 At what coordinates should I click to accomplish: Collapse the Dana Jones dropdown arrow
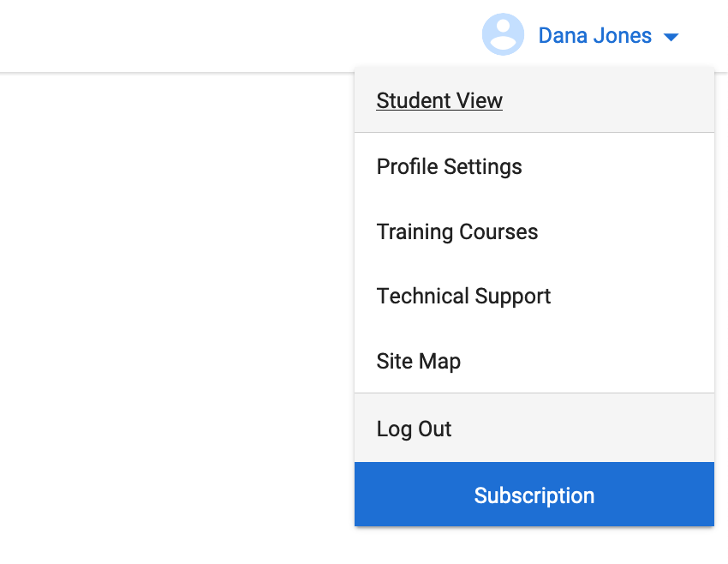click(671, 37)
